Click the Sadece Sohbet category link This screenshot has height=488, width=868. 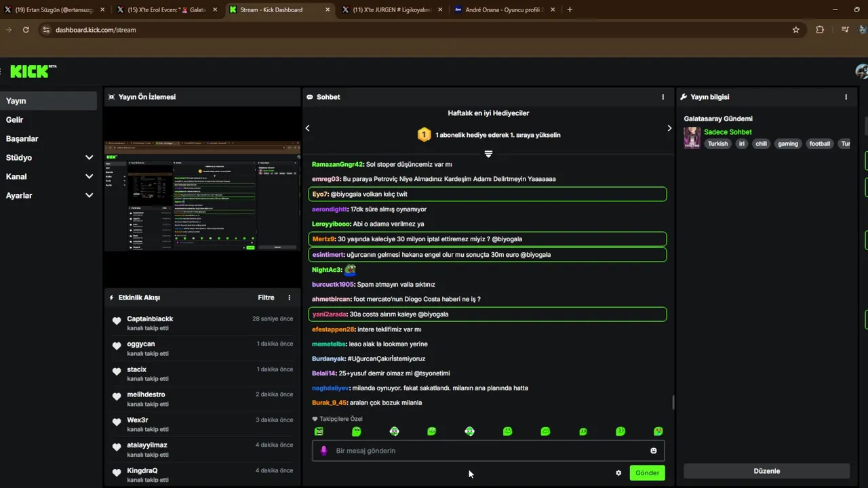pos(728,132)
